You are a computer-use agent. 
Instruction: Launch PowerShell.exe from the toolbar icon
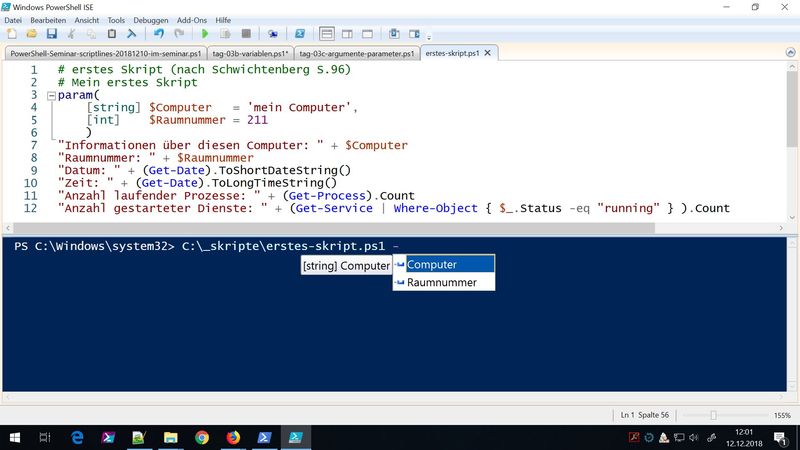click(x=299, y=34)
